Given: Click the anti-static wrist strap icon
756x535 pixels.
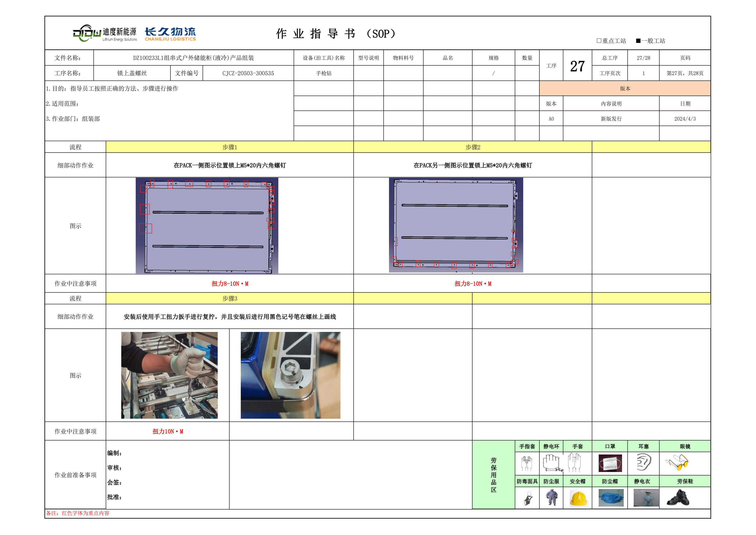Looking at the screenshot, I should click(x=551, y=463).
